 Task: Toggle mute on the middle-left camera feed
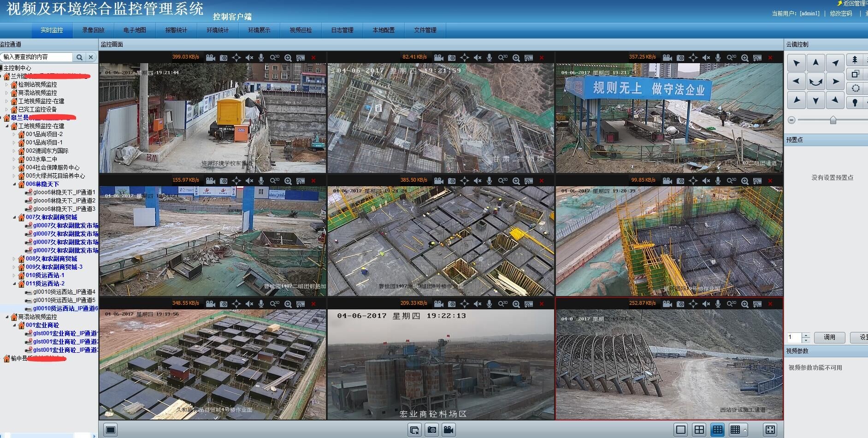point(249,181)
